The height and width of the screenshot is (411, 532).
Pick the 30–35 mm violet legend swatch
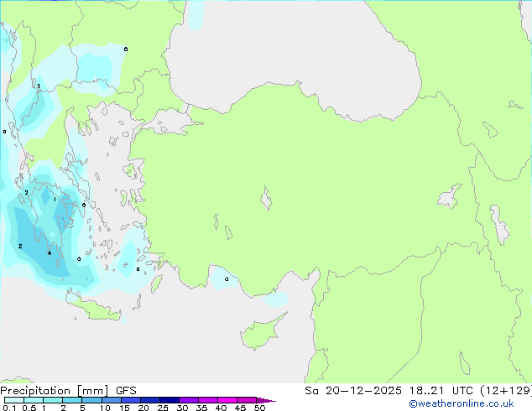(189, 400)
